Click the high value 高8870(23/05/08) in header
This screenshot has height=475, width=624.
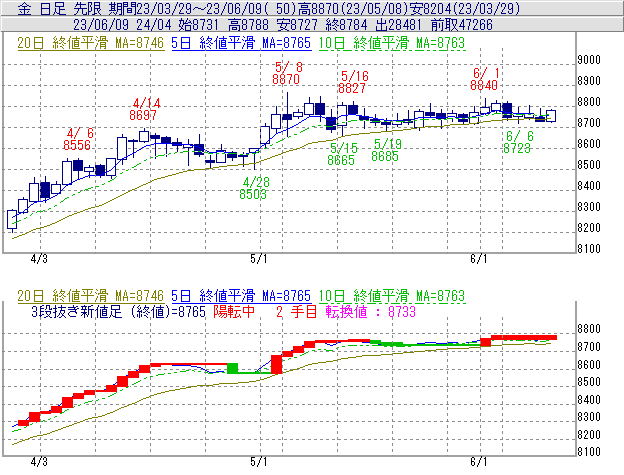coord(353,8)
